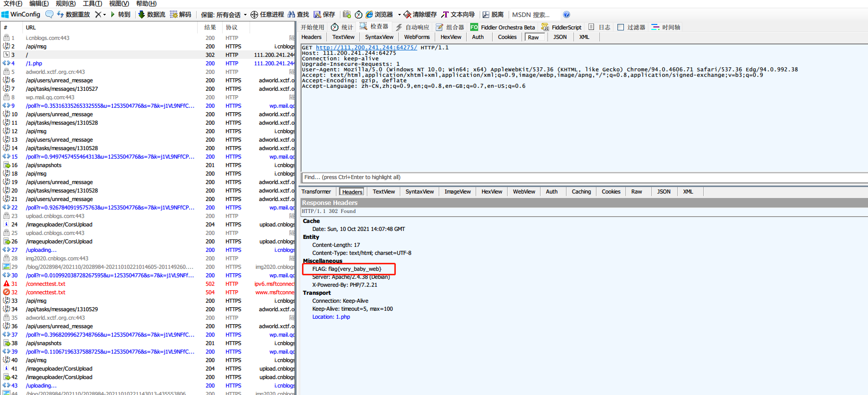This screenshot has width=868, height=395.
Task: Expand the 浏览器 dropdown arrow
Action: [399, 14]
